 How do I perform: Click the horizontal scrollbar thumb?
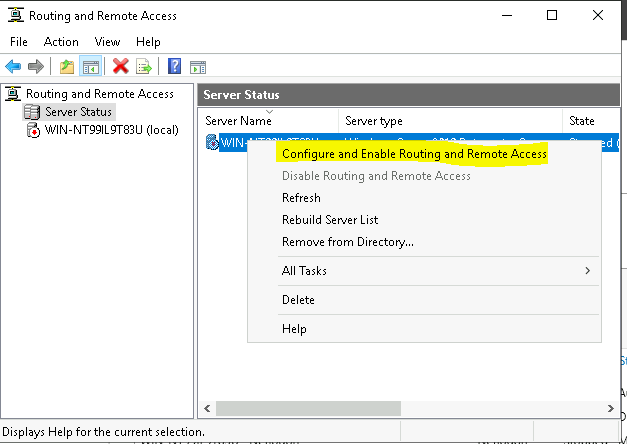pyautogui.click(x=308, y=408)
